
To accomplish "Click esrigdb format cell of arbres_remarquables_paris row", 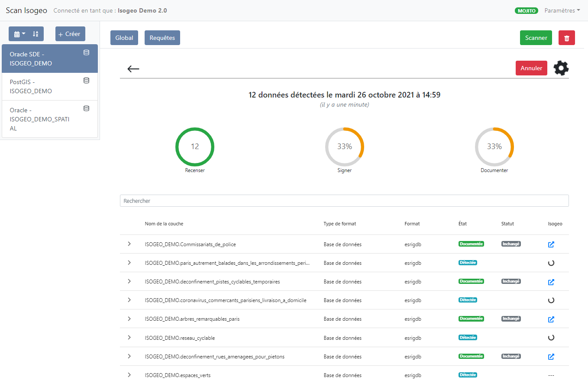I will click(413, 319).
